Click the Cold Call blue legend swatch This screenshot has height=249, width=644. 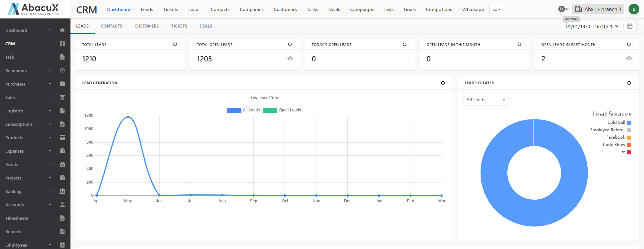click(x=629, y=123)
